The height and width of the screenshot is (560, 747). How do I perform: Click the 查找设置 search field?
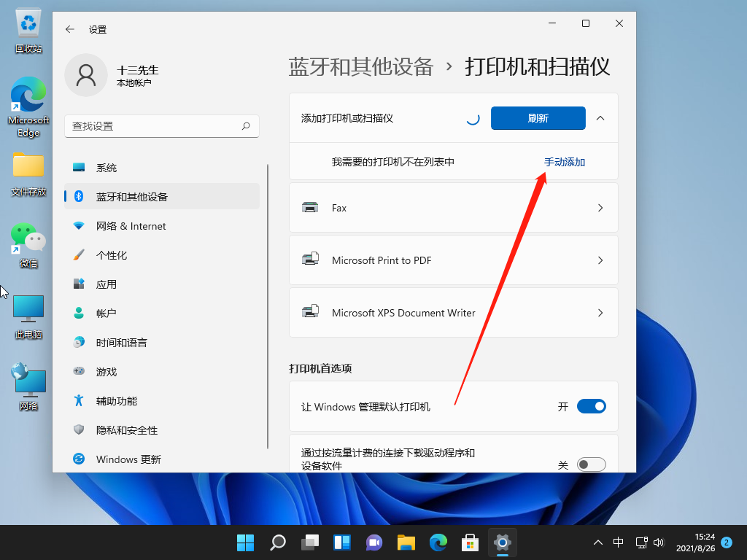click(153, 126)
